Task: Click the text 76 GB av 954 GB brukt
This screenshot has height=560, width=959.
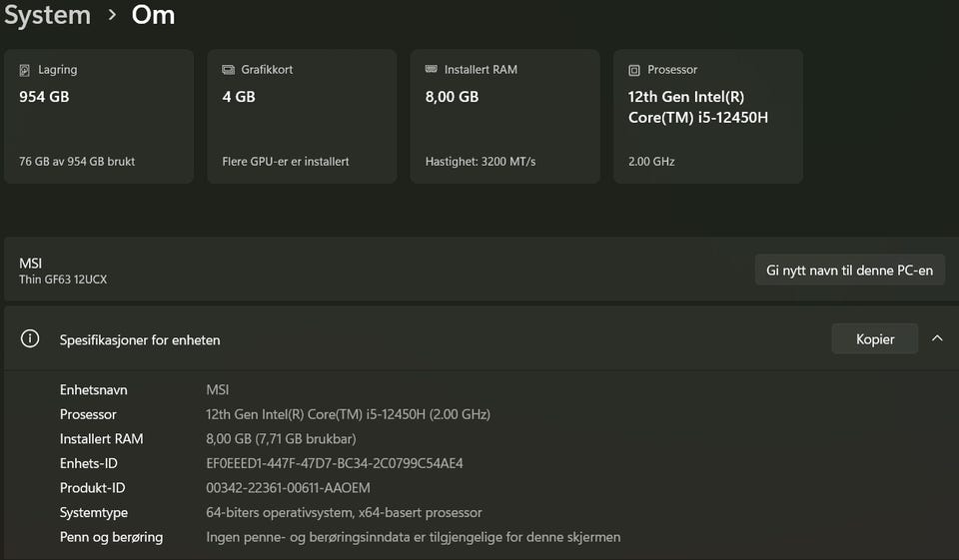Action: pos(77,162)
